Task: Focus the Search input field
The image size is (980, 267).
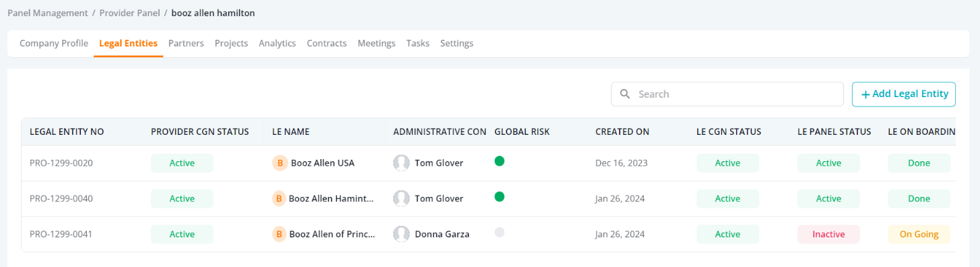Action: tap(727, 94)
